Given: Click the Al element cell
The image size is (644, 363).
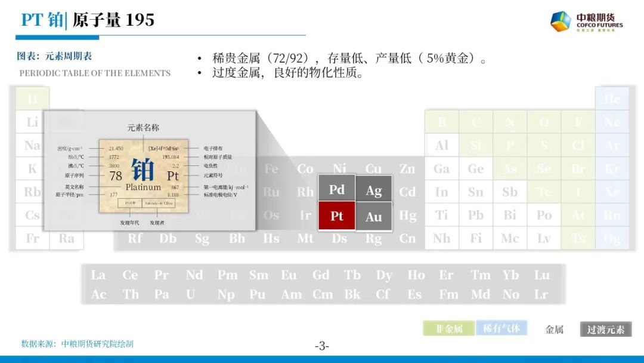Looking at the screenshot, I should click(x=442, y=145).
